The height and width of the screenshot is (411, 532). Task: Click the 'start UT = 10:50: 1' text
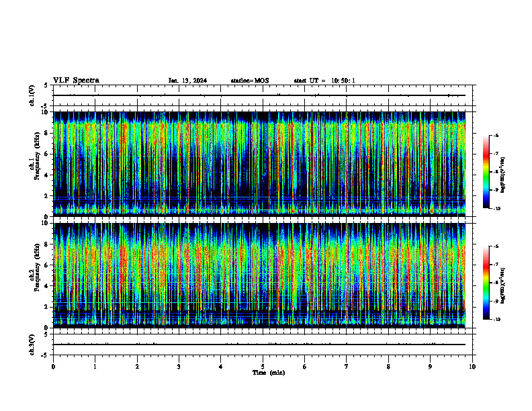(x=324, y=81)
